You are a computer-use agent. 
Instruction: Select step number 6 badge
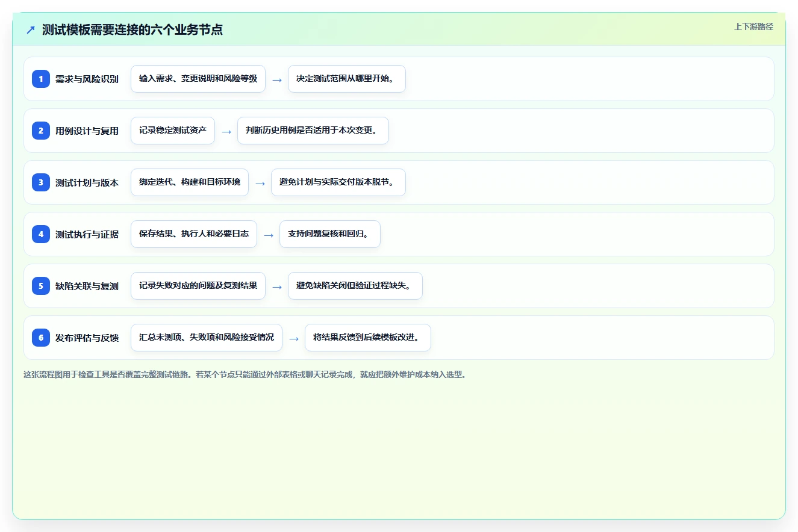41,338
